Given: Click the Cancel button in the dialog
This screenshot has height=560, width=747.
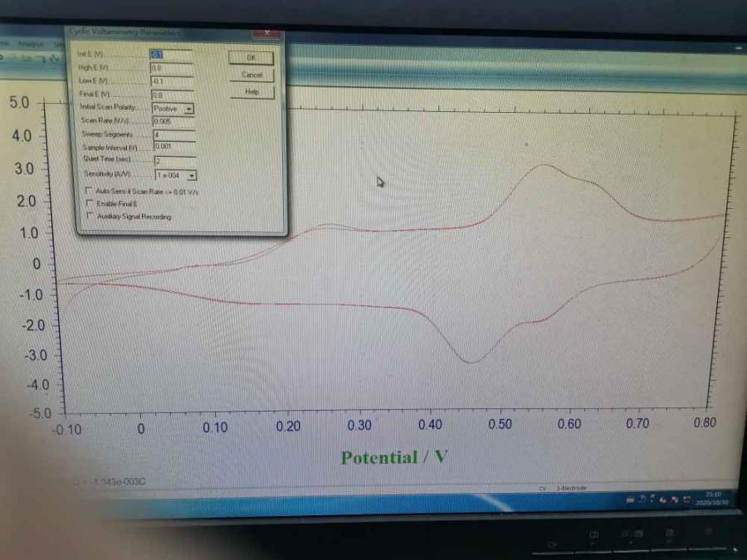Looking at the screenshot, I should click(x=251, y=75).
